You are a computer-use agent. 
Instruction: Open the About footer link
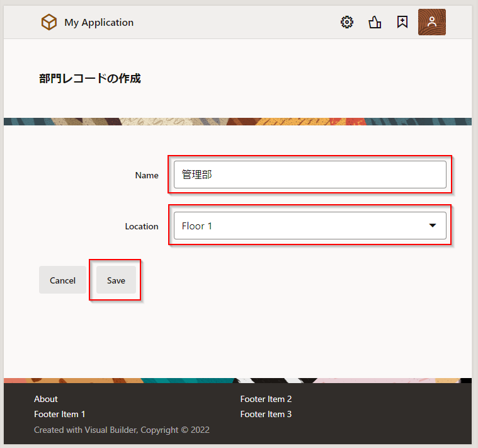46,399
